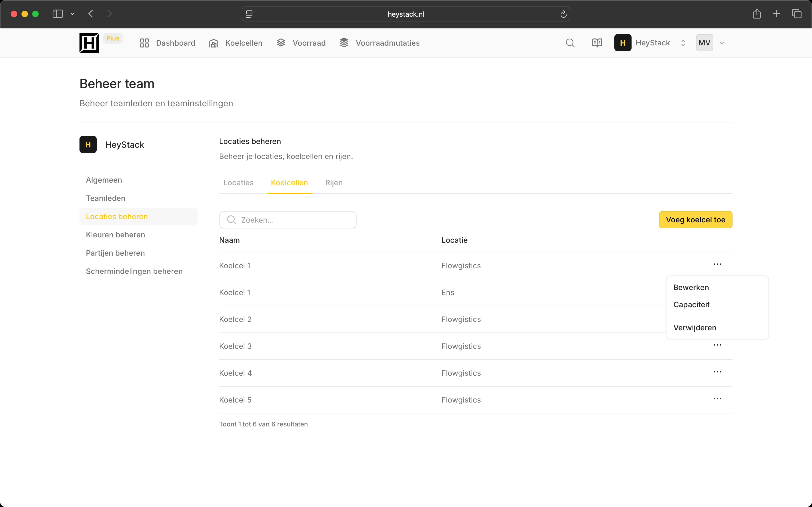
Task: Expand the HeyStack team switcher arrows
Action: 683,43
